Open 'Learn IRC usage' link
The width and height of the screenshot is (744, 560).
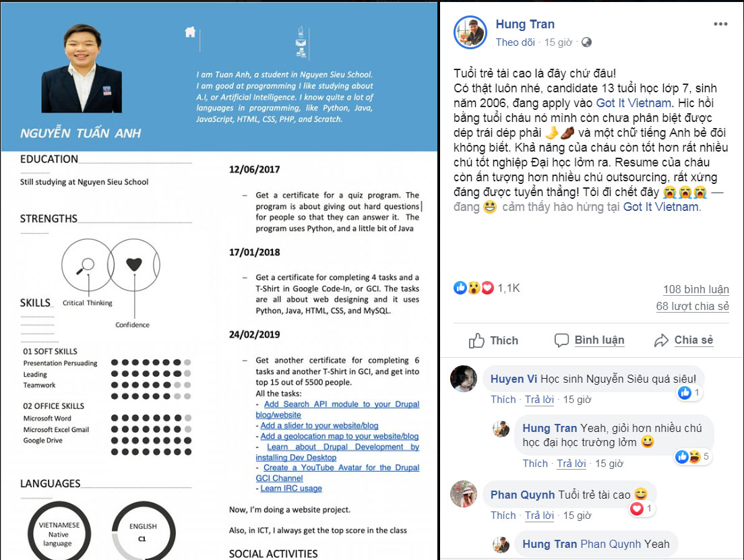(x=291, y=489)
